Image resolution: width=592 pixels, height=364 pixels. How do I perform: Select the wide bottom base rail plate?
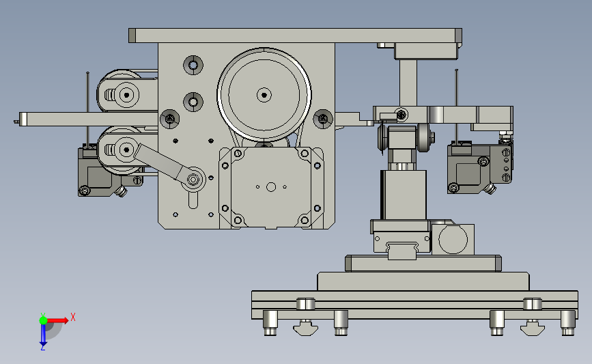click(414, 305)
